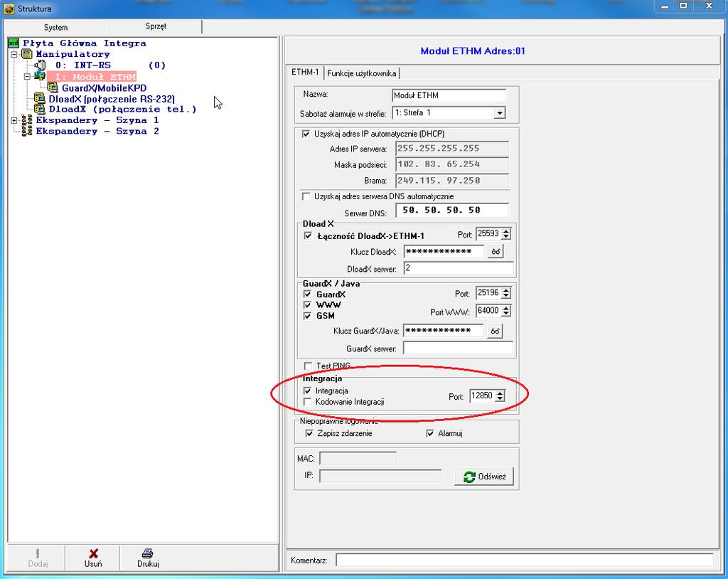The width and height of the screenshot is (728, 579).
Task: Select DloadX (połączenie RS-232) item
Action: 112,99
